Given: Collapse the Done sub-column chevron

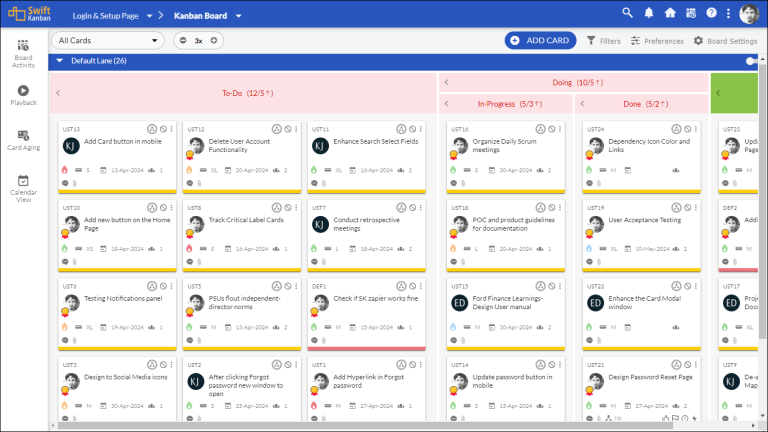Looking at the screenshot, I should point(582,103).
